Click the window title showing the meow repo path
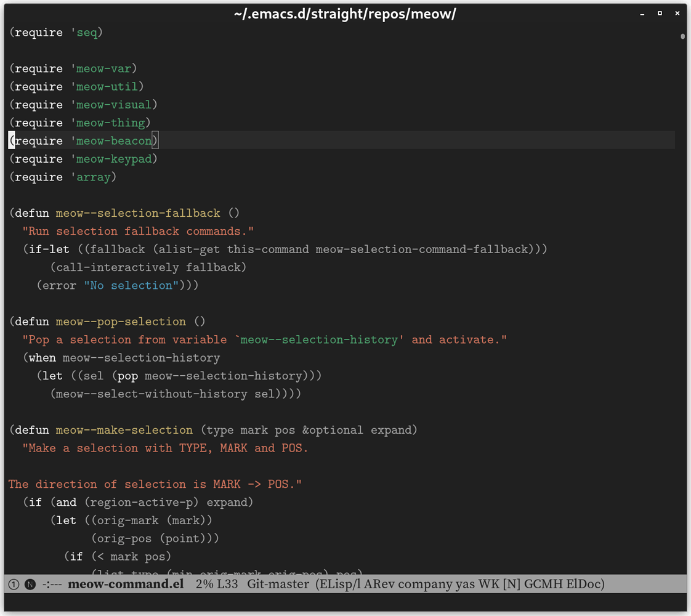Viewport: 691px width, 616px height. click(345, 13)
